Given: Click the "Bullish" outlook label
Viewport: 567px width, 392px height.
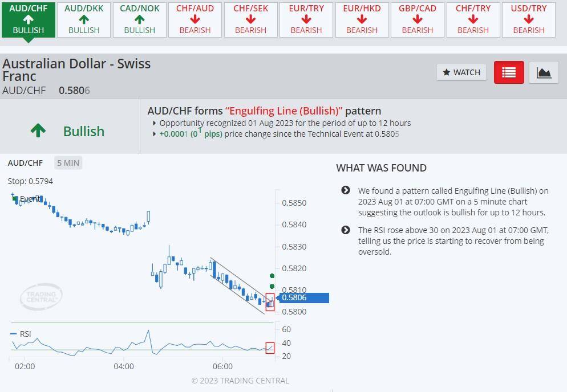Looking at the screenshot, I should pos(84,131).
